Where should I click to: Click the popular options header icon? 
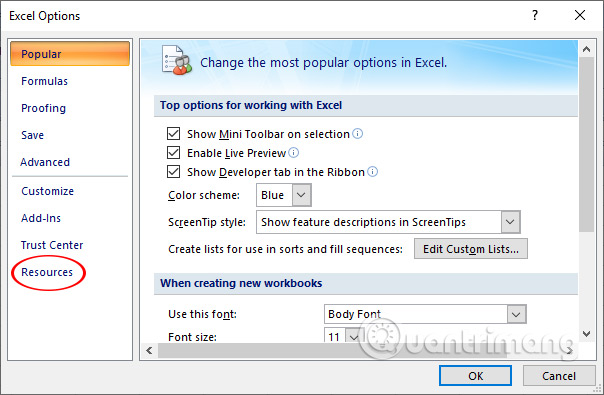pos(176,60)
